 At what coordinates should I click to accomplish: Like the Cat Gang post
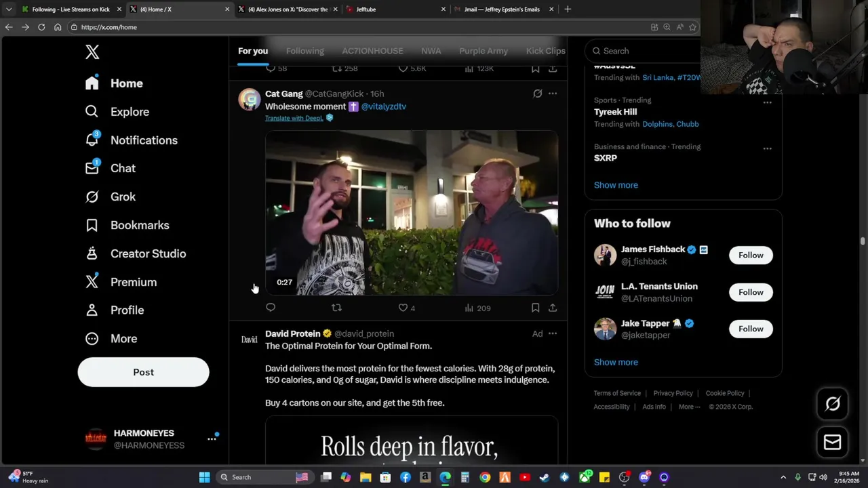[x=403, y=308]
